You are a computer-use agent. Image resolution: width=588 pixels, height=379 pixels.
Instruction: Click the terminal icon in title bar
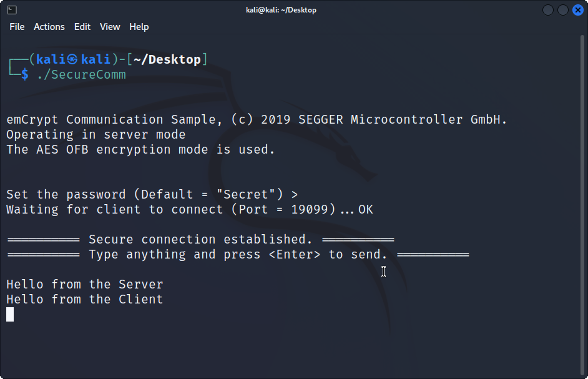(x=12, y=10)
